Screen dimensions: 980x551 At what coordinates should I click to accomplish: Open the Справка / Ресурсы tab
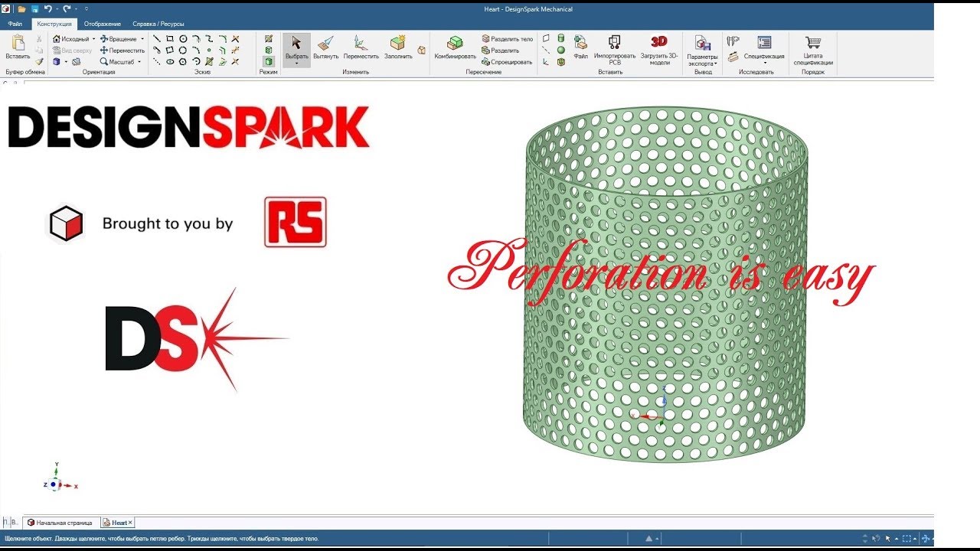click(158, 24)
